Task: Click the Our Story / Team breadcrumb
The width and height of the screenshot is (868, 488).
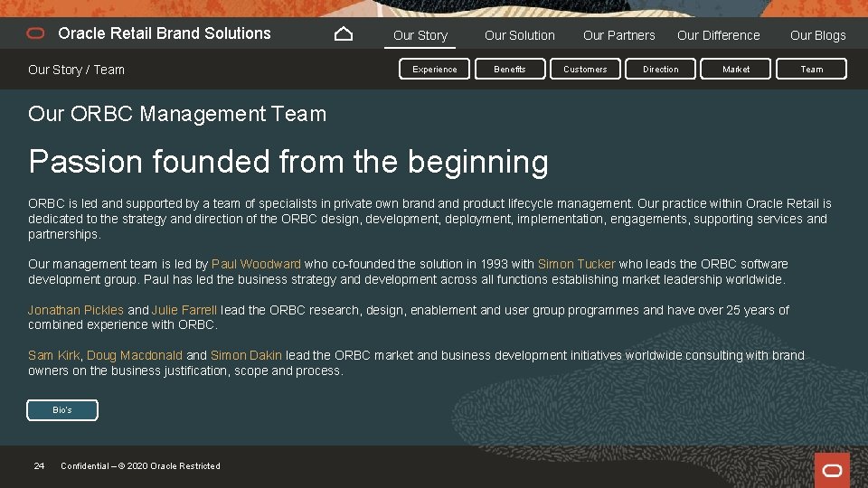Action: point(76,70)
